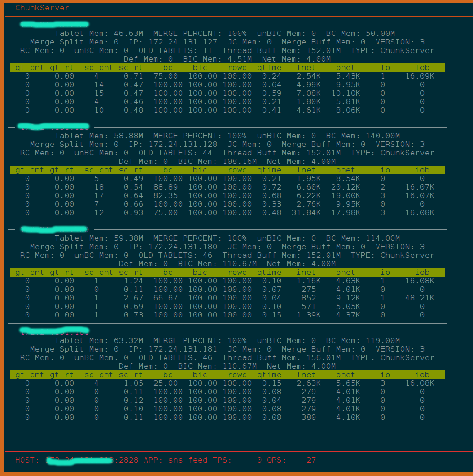Select the onet value 9.12K
The image size is (473, 476).
coord(348,298)
